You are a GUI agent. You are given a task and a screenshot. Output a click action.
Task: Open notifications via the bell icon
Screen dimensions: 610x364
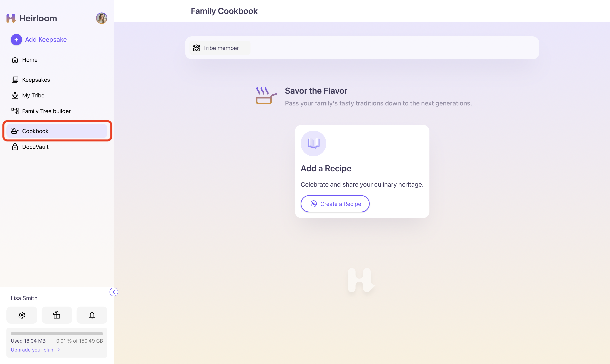click(92, 315)
